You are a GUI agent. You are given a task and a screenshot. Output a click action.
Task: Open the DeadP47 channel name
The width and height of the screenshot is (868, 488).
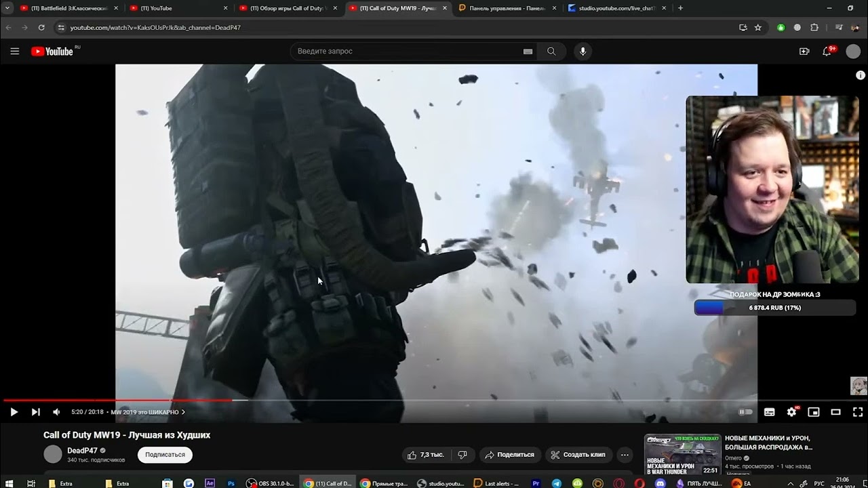point(82,451)
